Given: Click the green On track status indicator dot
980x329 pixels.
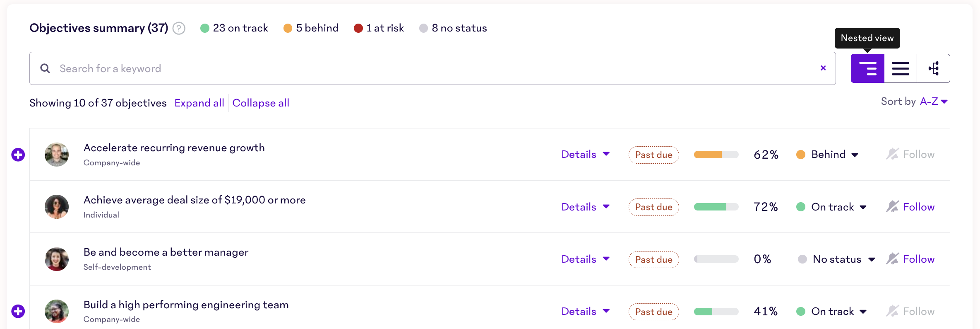Looking at the screenshot, I should [x=802, y=207].
